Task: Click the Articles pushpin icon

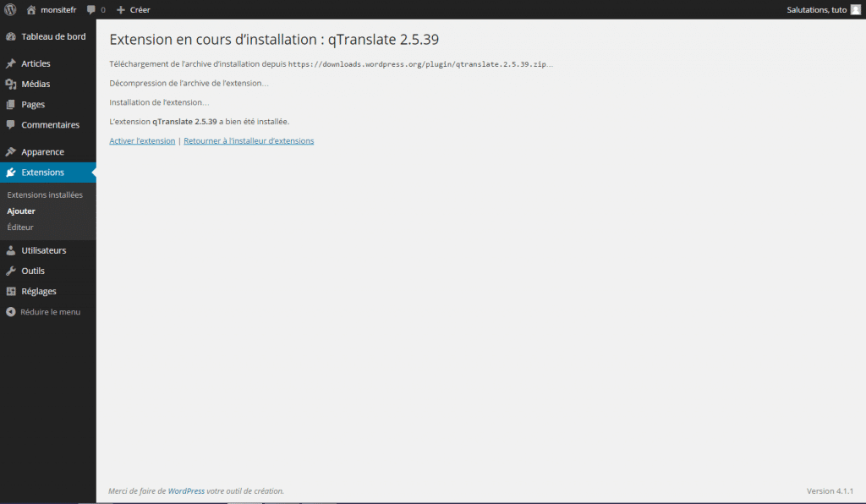Action: click(x=10, y=63)
